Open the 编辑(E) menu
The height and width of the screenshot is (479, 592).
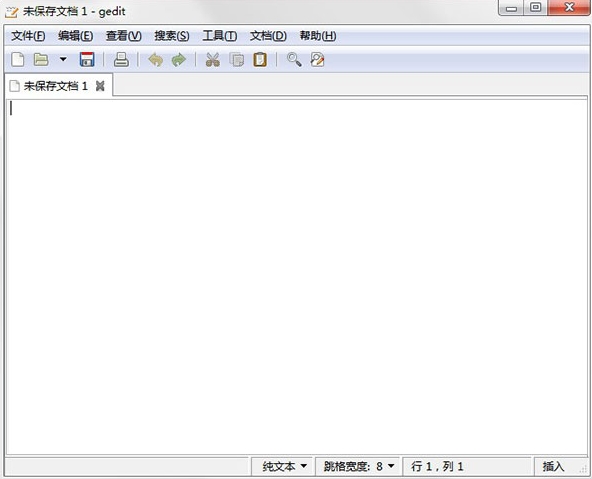coord(76,36)
